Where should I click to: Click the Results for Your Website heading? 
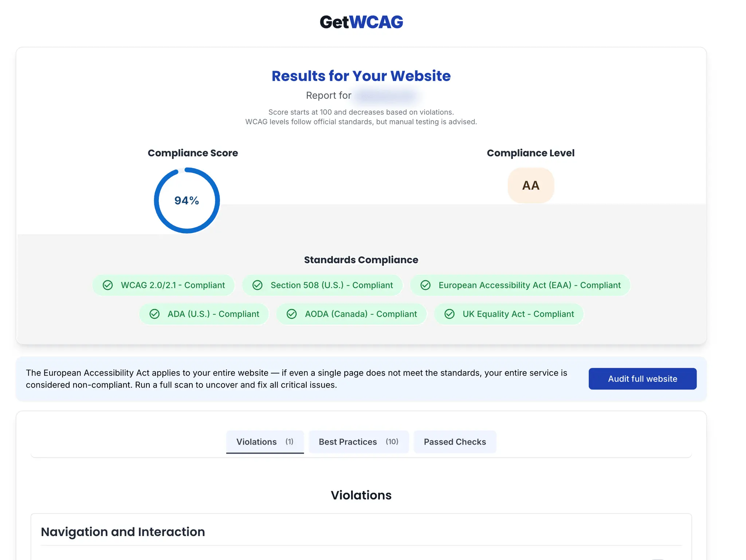point(361,76)
